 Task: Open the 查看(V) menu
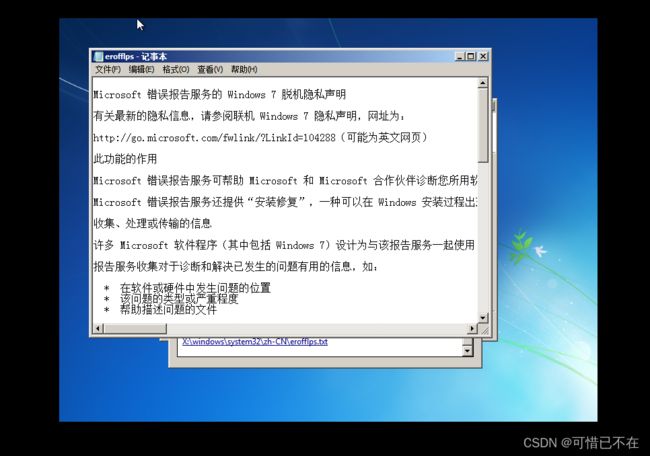point(210,69)
